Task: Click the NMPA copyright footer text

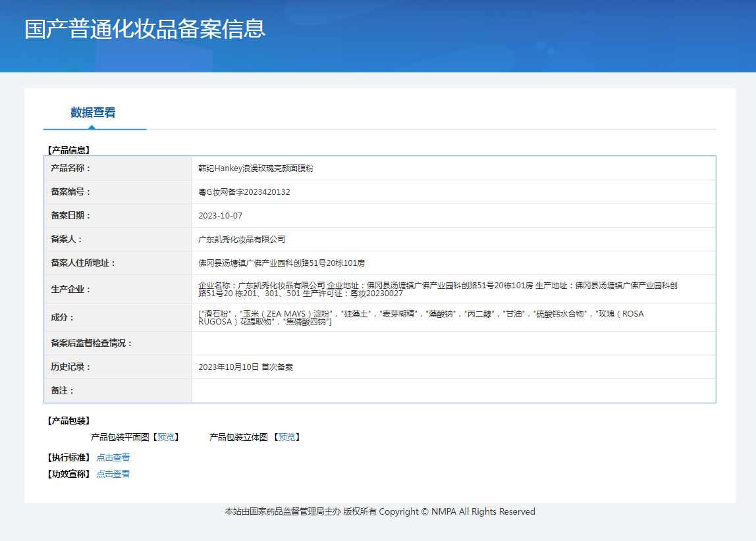Action: 379,511
